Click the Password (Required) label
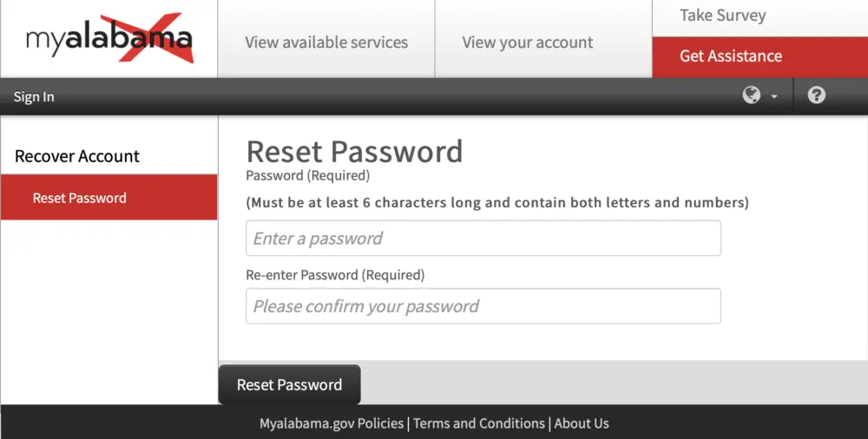The height and width of the screenshot is (439, 868). coord(308,175)
